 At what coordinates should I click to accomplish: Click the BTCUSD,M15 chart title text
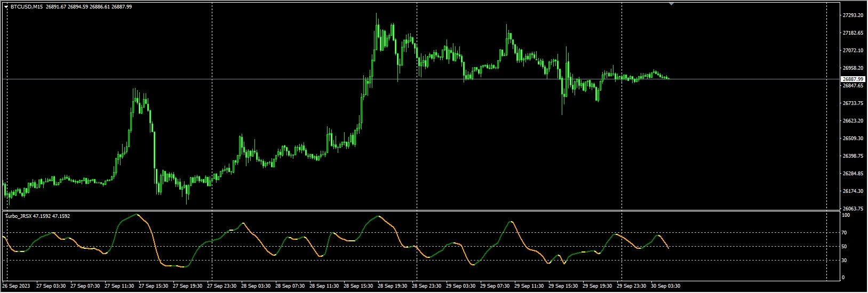(x=27, y=7)
